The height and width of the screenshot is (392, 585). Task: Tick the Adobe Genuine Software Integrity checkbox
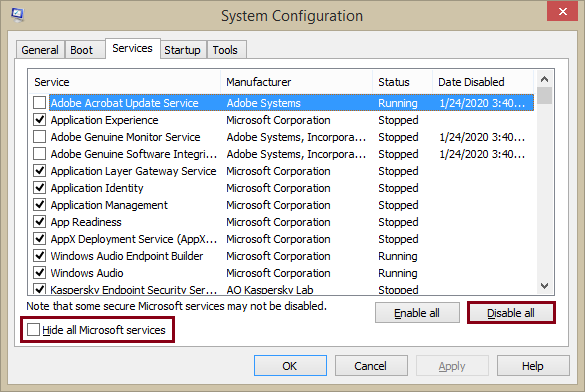(40, 154)
